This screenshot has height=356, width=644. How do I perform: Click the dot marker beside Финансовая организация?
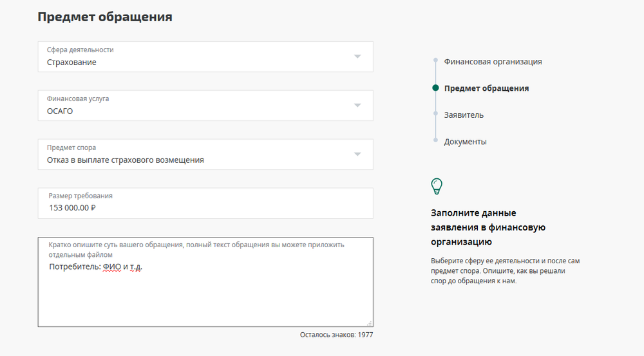[436, 61]
